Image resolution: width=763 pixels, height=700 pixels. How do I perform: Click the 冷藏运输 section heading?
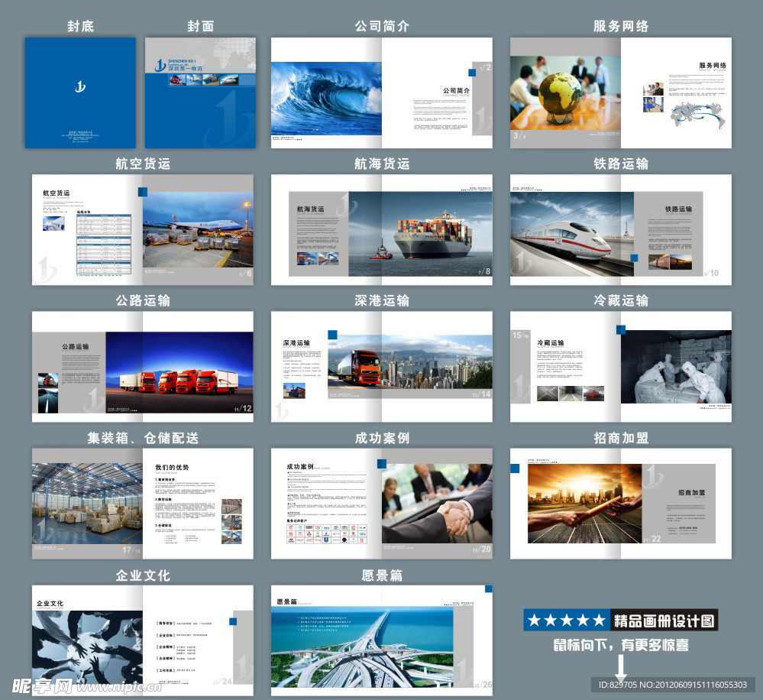[620, 300]
